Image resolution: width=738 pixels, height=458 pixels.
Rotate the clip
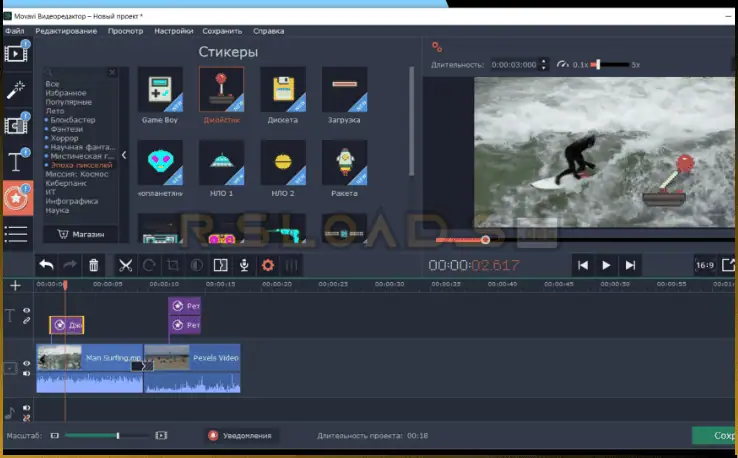pyautogui.click(x=149, y=265)
